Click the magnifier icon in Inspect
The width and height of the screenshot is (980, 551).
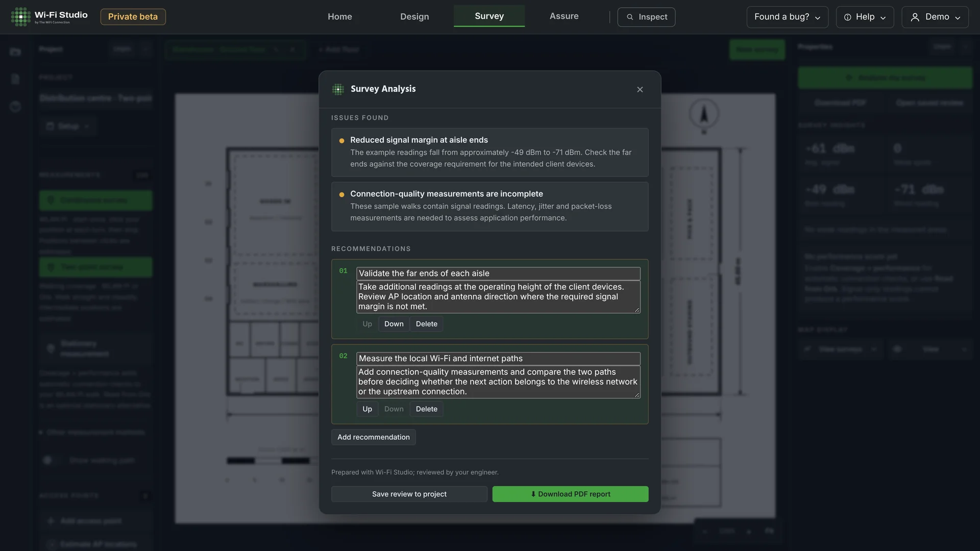[630, 17]
